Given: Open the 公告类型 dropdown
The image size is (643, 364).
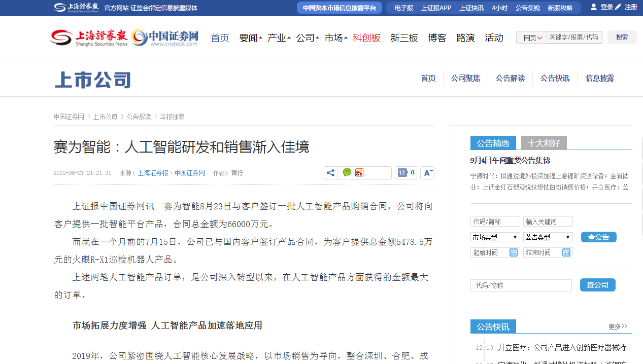Looking at the screenshot, I should point(548,237).
